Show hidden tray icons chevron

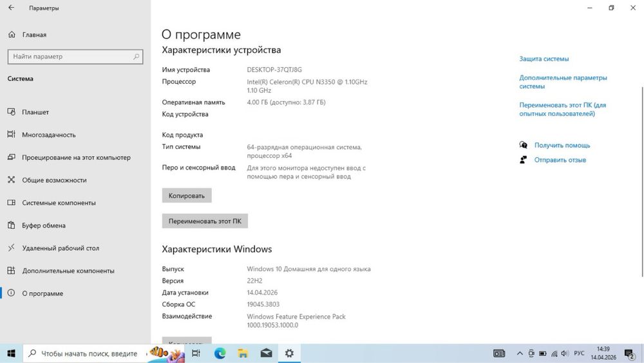[x=520, y=353]
